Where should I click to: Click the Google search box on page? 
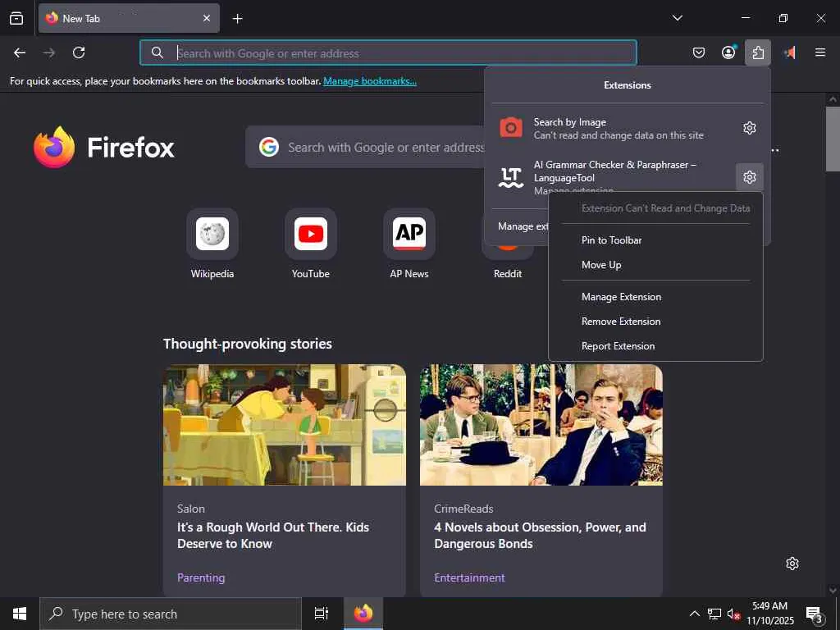pyautogui.click(x=367, y=148)
